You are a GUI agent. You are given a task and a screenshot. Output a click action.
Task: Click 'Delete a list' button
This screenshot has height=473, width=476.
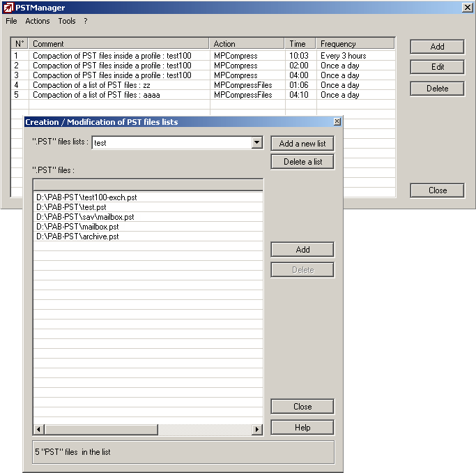[302, 162]
